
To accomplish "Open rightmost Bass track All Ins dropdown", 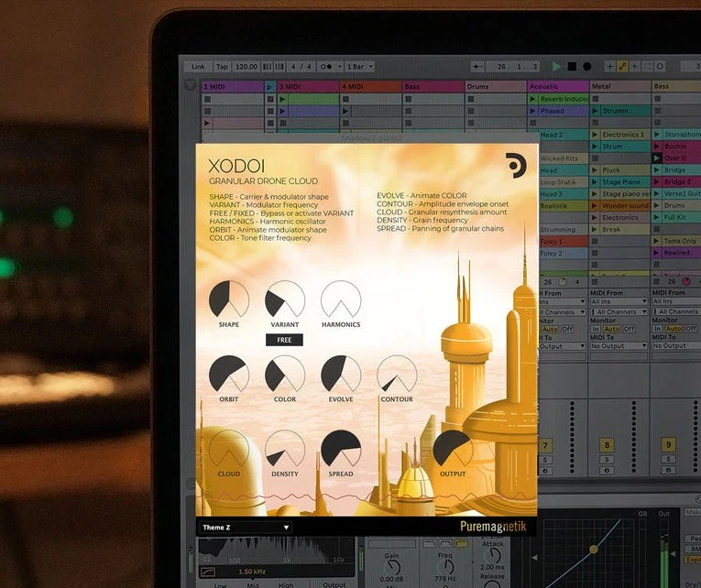I will pos(676,301).
